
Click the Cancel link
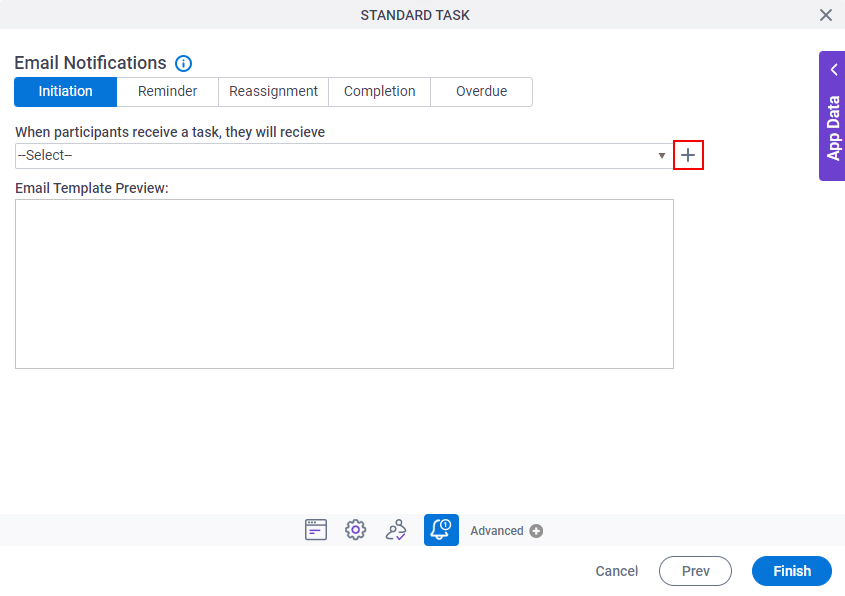coord(617,571)
